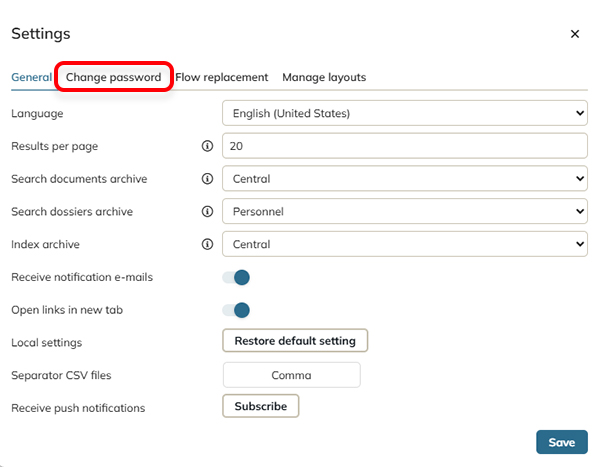Screen dimensions: 600x467
Task: Toggle Open links in new tab switch
Action: (236, 310)
